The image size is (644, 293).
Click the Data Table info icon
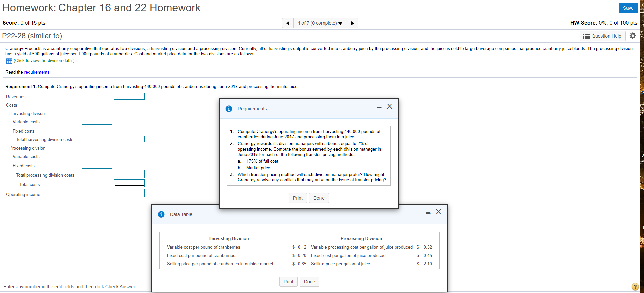click(x=161, y=214)
